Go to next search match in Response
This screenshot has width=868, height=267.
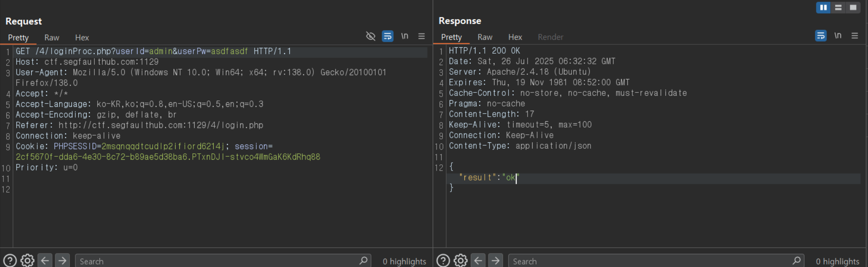click(495, 261)
